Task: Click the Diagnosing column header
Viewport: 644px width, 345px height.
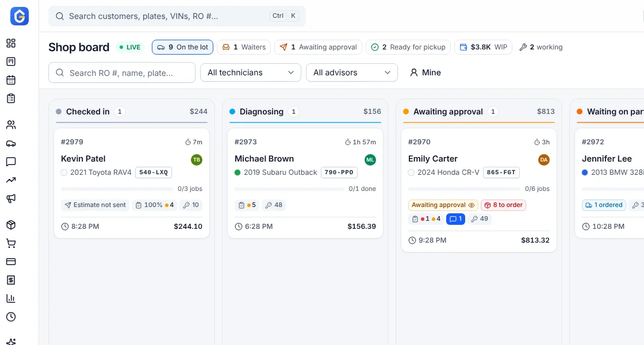Action: click(305, 112)
